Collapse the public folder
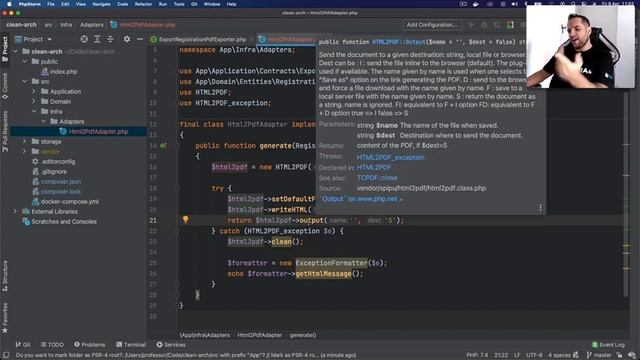 [x=25, y=62]
